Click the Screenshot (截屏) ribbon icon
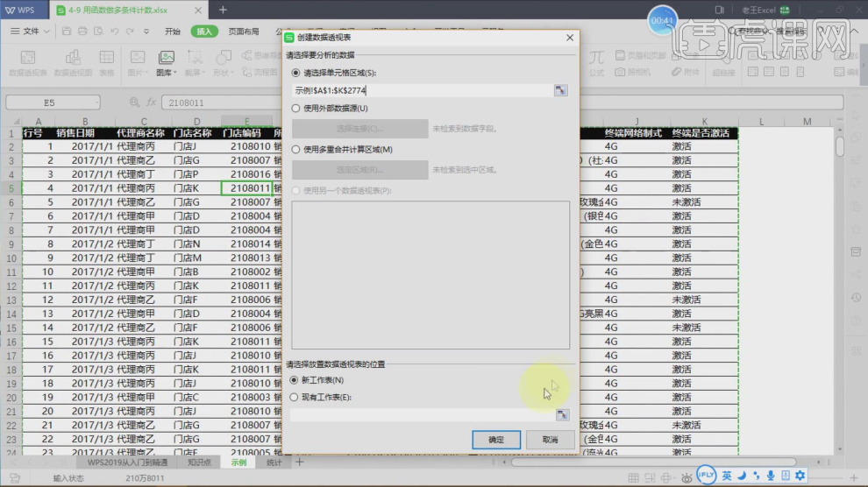This screenshot has width=868, height=487. [x=195, y=58]
